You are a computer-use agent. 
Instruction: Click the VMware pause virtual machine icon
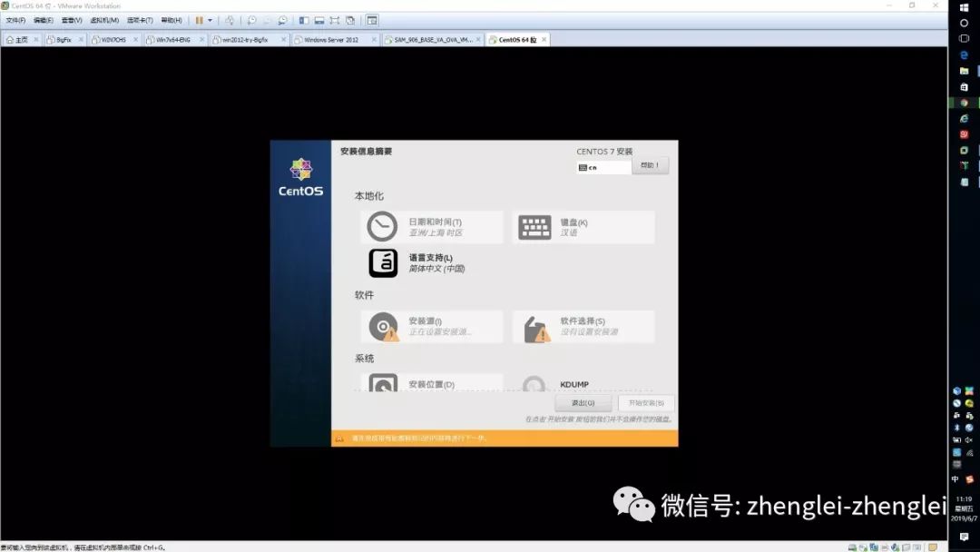(199, 21)
